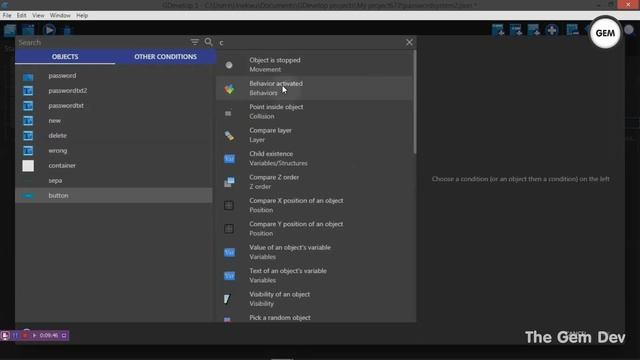640x360 pixels.
Task: Select the password object
Action: click(x=114, y=76)
